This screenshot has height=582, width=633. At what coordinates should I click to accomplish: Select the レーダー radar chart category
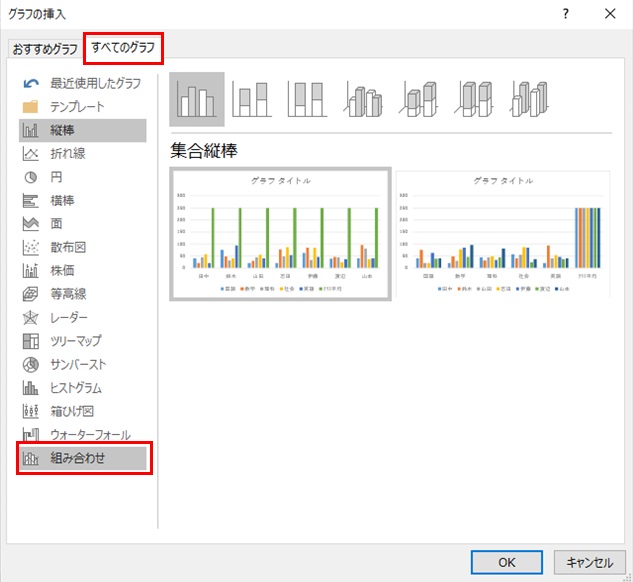pos(82,318)
